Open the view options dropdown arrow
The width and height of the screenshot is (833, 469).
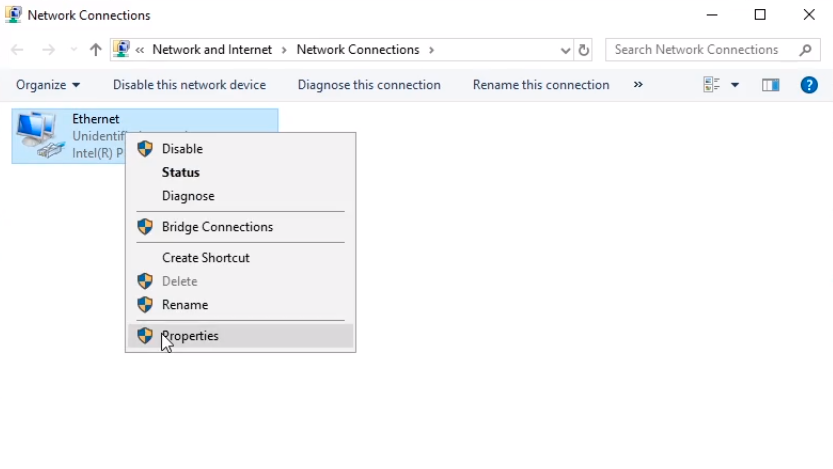(x=735, y=85)
